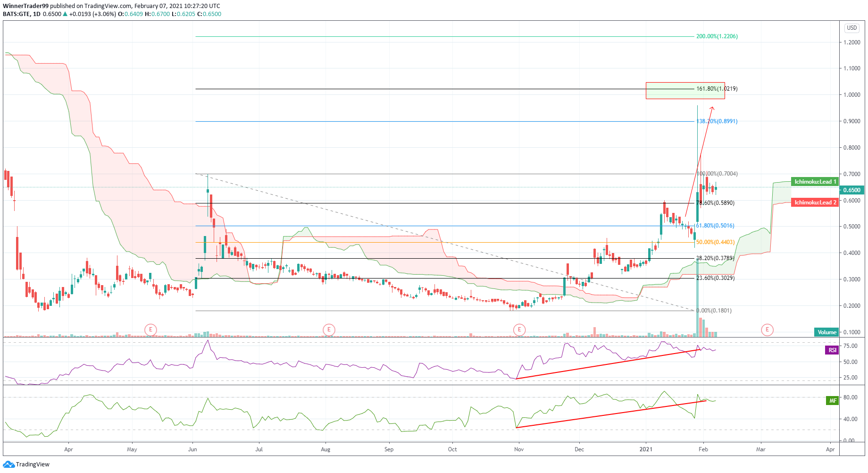Click the 61.80%(0.5016) Fibonacci label
This screenshot has height=473, width=868.
click(x=715, y=226)
